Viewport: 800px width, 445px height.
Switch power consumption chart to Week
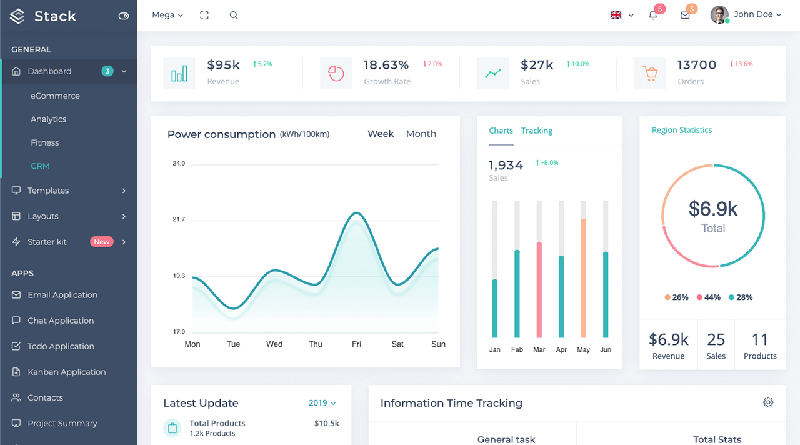pos(380,134)
